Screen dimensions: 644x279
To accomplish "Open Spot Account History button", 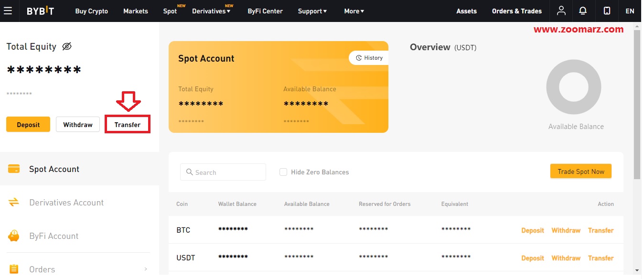I will pos(369,58).
